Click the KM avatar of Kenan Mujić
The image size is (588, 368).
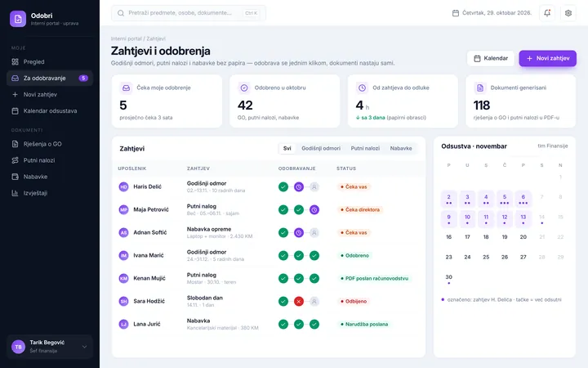click(x=123, y=278)
